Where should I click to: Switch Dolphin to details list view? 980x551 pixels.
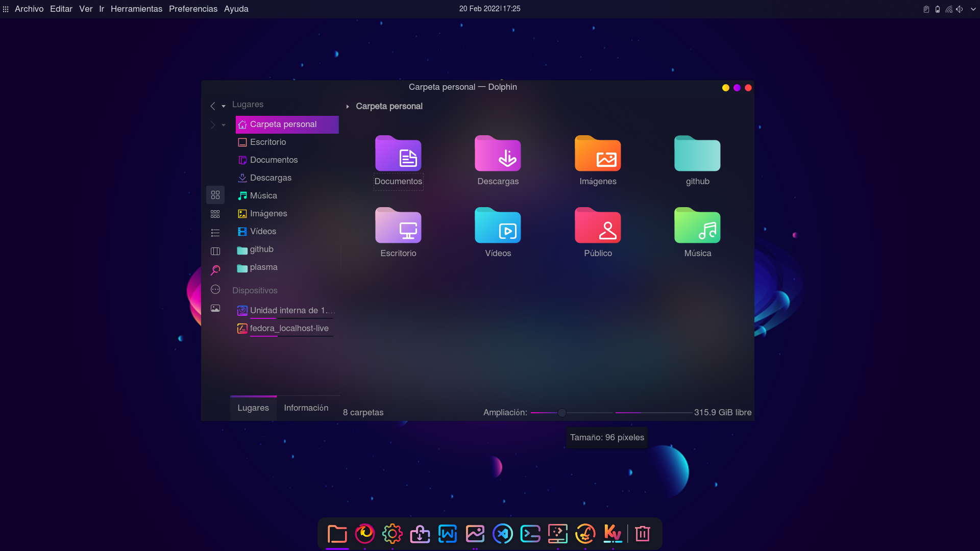coord(215,232)
